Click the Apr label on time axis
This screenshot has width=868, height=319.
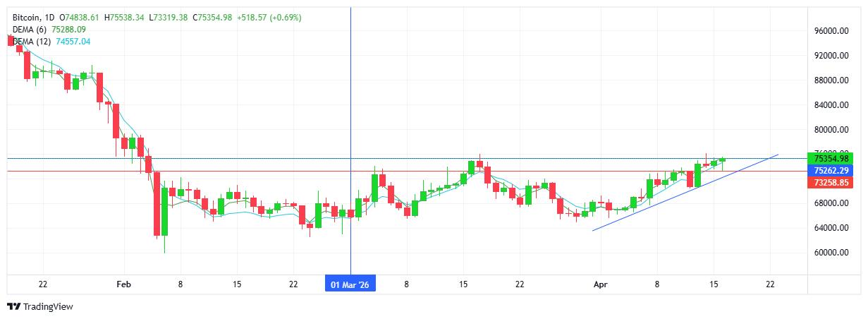pos(599,284)
